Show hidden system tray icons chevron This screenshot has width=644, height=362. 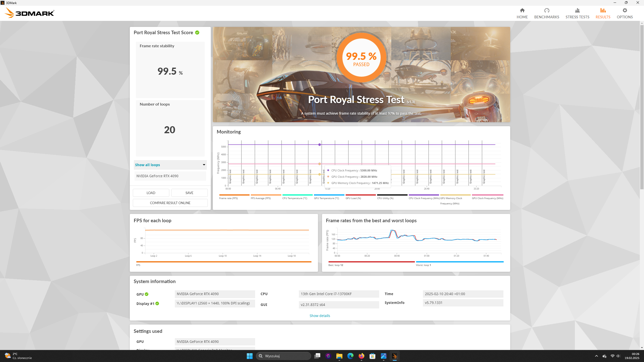pyautogui.click(x=596, y=356)
